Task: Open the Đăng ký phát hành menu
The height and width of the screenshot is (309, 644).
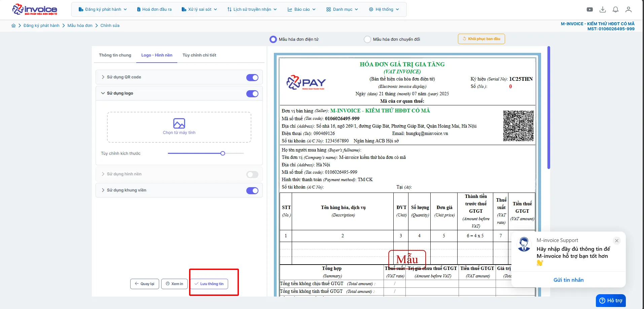Action: (103, 9)
